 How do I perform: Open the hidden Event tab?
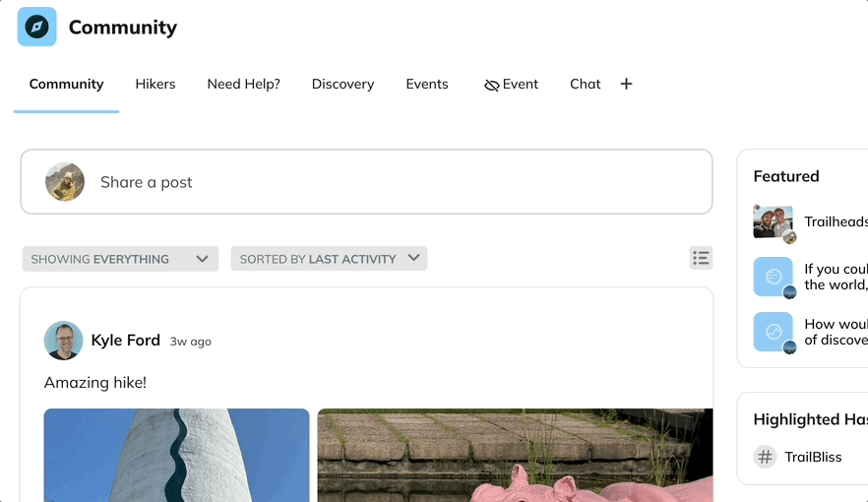[511, 84]
